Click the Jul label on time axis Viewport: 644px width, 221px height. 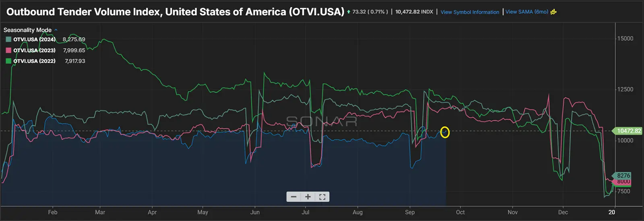pyautogui.click(x=305, y=212)
